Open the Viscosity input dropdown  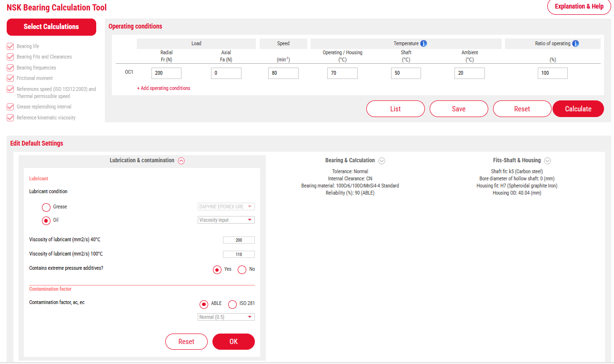pyautogui.click(x=226, y=219)
